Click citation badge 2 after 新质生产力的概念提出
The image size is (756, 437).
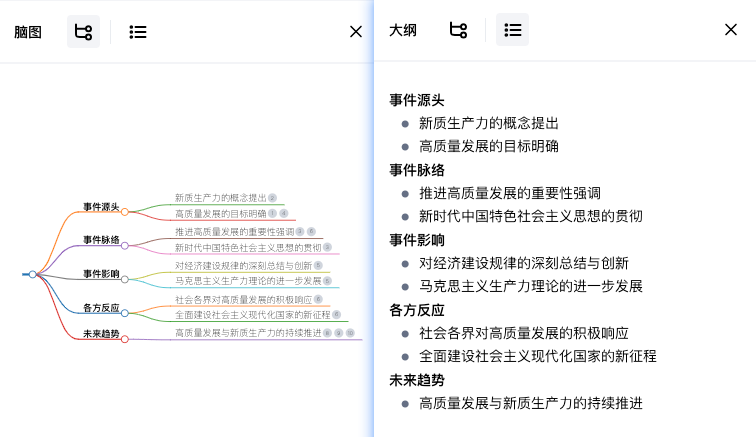click(x=272, y=198)
